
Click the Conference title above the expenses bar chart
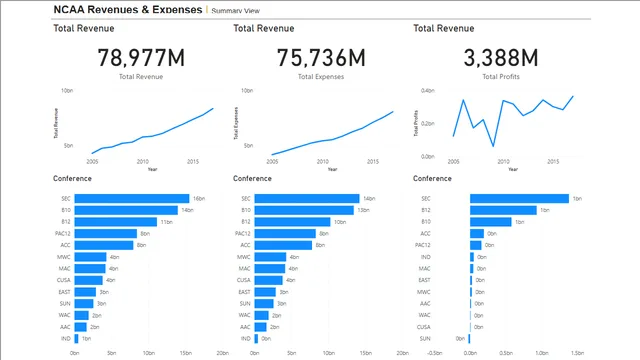[252, 178]
